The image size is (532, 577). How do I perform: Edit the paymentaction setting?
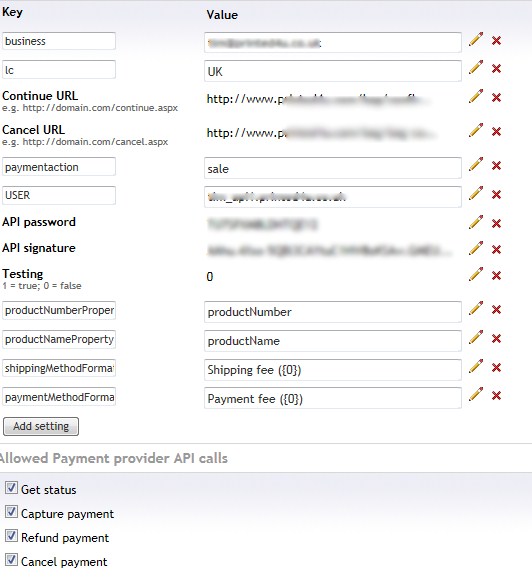coord(476,164)
